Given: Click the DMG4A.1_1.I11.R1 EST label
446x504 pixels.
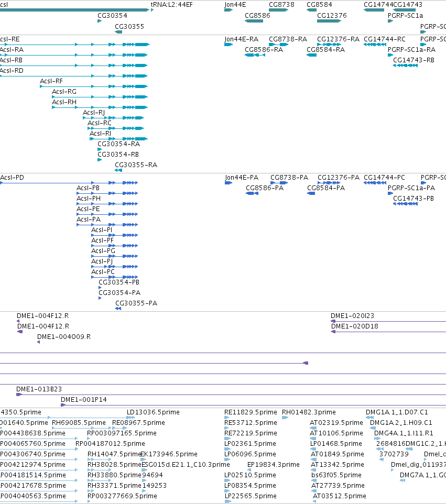Looking at the screenshot, I should tap(404, 433).
